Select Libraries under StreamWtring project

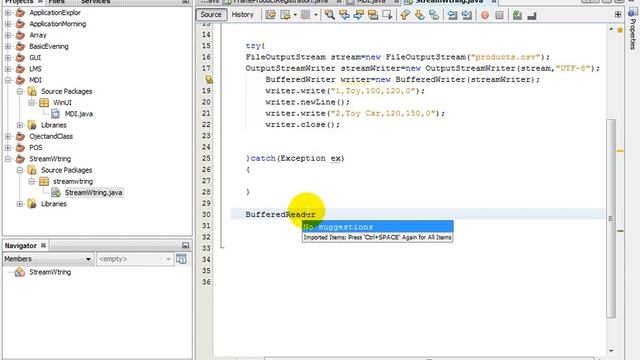point(53,204)
